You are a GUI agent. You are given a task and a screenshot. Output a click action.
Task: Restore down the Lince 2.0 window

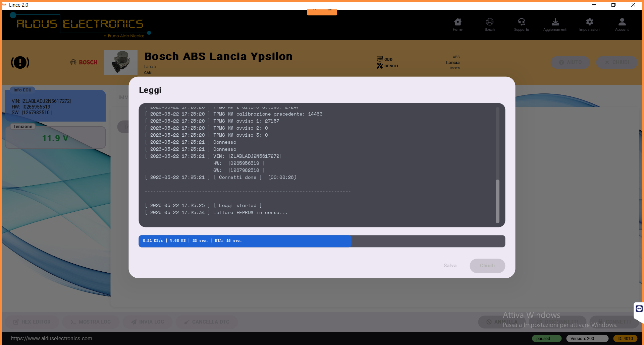(613, 5)
